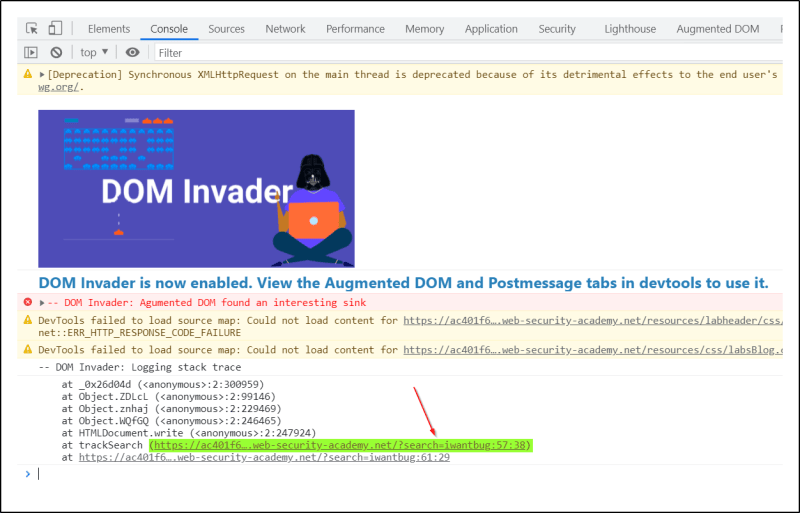Select 'at Object.ZDLcL' stack trace line
The height and width of the screenshot is (513, 800).
[x=168, y=397]
